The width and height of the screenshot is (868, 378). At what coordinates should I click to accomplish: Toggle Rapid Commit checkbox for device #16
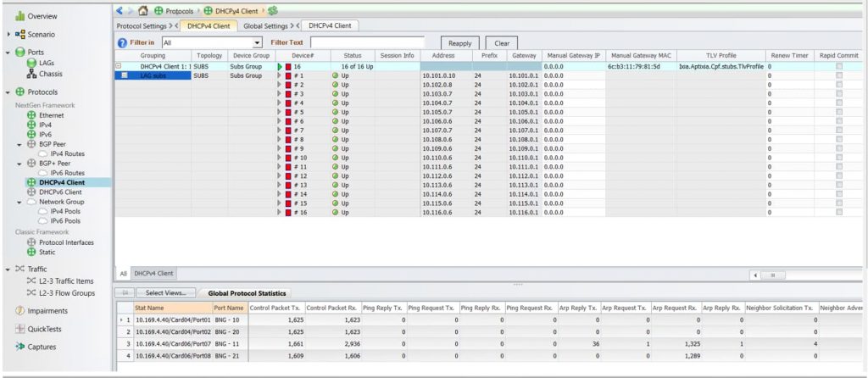coord(839,212)
